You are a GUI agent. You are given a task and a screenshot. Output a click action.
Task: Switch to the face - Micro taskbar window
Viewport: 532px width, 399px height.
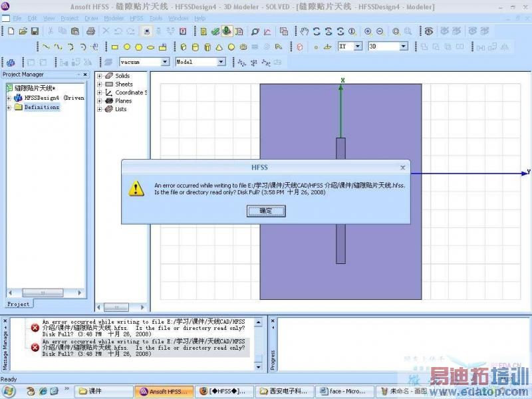tap(344, 391)
